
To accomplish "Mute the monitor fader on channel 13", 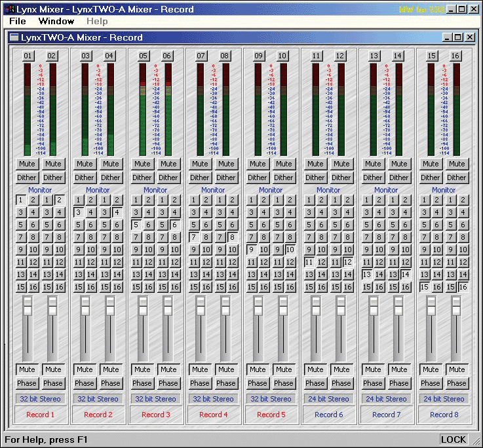I will 373,369.
